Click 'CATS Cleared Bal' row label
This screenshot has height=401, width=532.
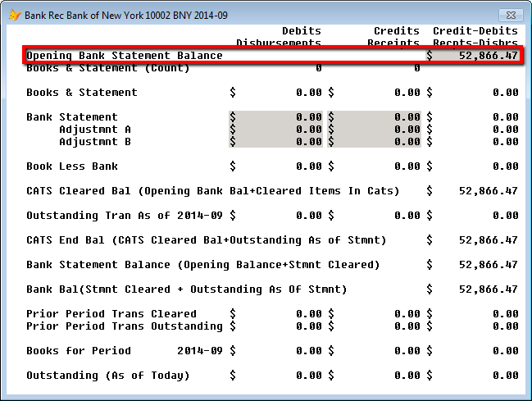click(213, 191)
